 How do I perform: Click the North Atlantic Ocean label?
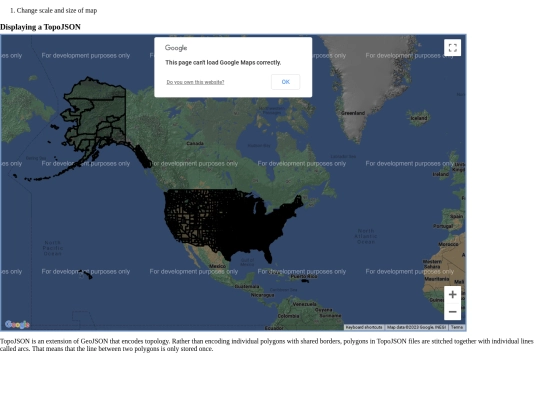tap(366, 236)
